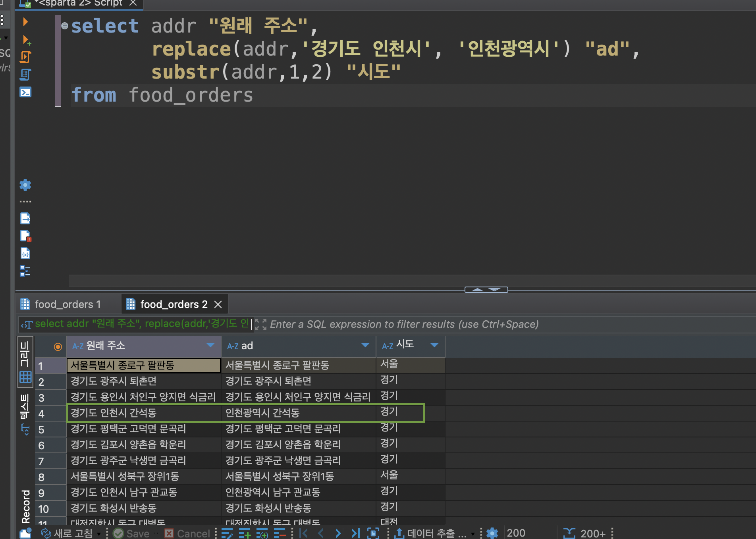Click cell 인천광역시 간석동
756x539 pixels.
299,413
